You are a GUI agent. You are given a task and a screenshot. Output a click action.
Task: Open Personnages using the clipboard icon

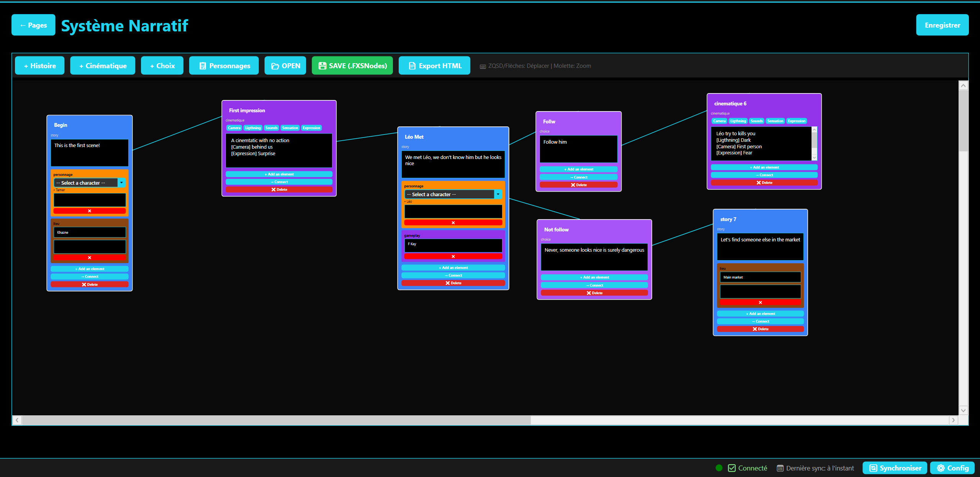tap(202, 66)
